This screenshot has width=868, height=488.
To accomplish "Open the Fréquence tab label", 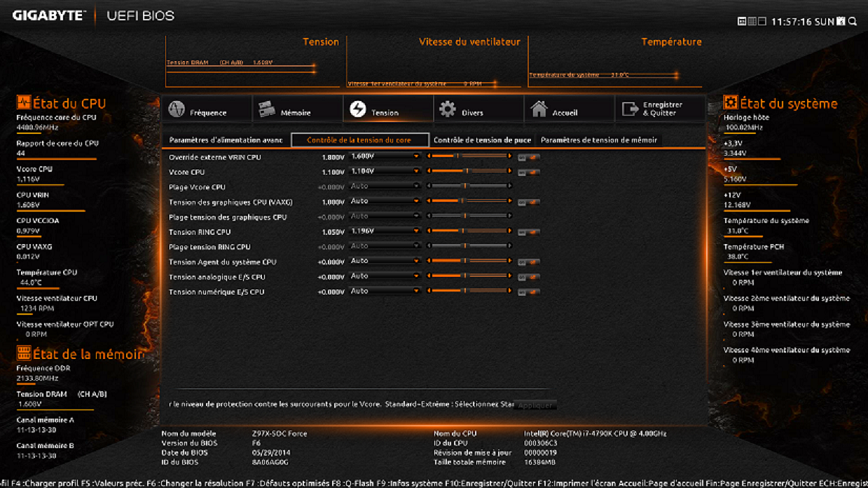I will point(208,113).
